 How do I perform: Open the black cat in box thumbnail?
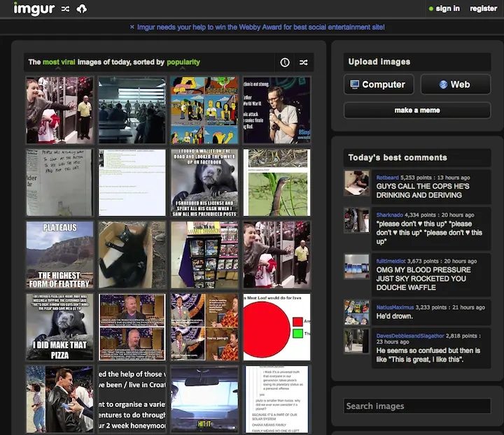click(132, 255)
